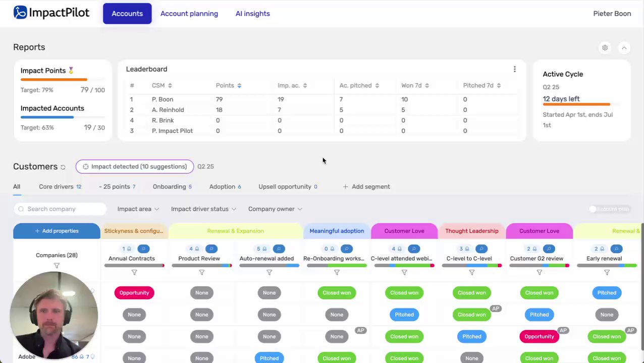644x363 pixels.
Task: Click A. Reinhold in leaderboard
Action: click(168, 110)
